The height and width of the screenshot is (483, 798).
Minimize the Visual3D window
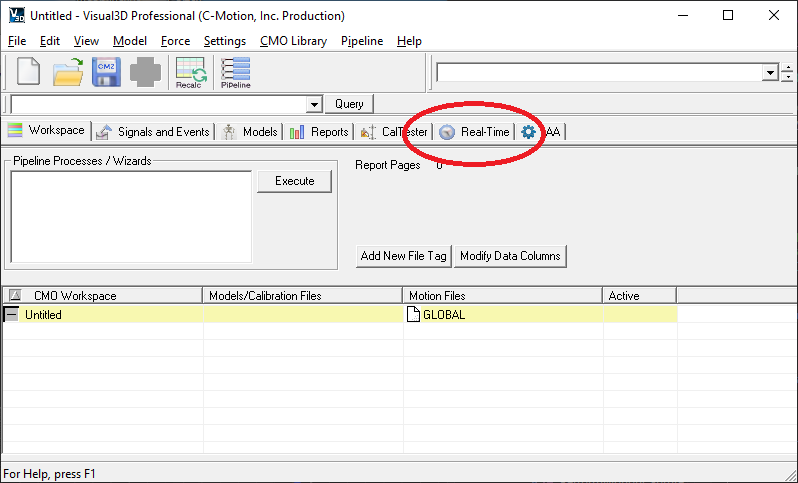[x=683, y=15]
